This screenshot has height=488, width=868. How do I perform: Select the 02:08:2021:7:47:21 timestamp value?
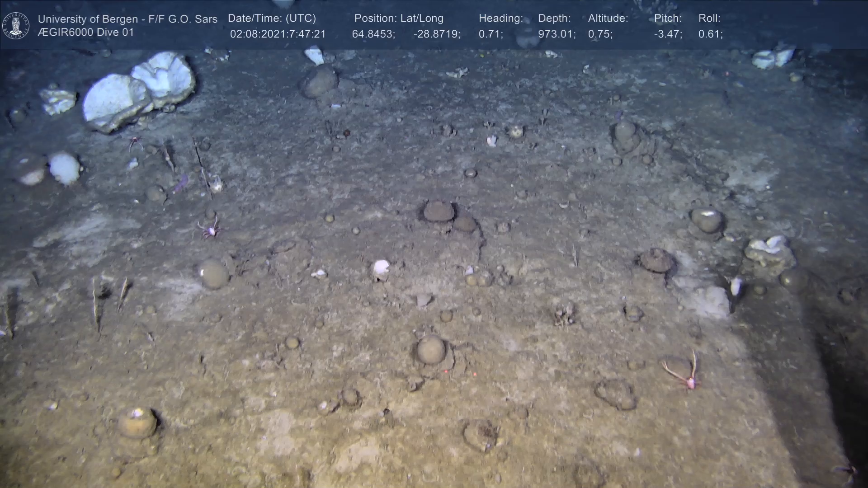coord(278,34)
